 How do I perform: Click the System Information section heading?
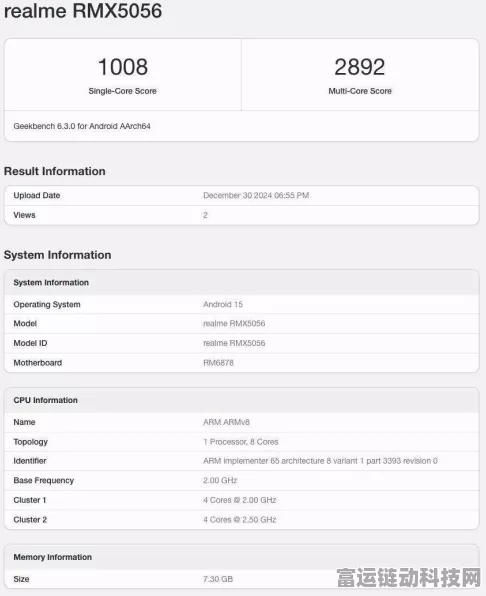[57, 255]
